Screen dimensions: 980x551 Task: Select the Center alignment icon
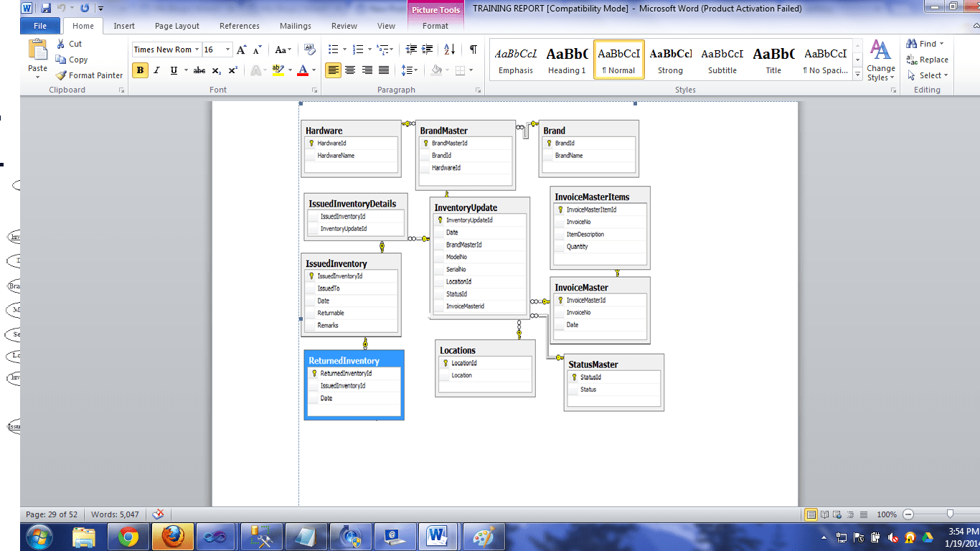(349, 71)
